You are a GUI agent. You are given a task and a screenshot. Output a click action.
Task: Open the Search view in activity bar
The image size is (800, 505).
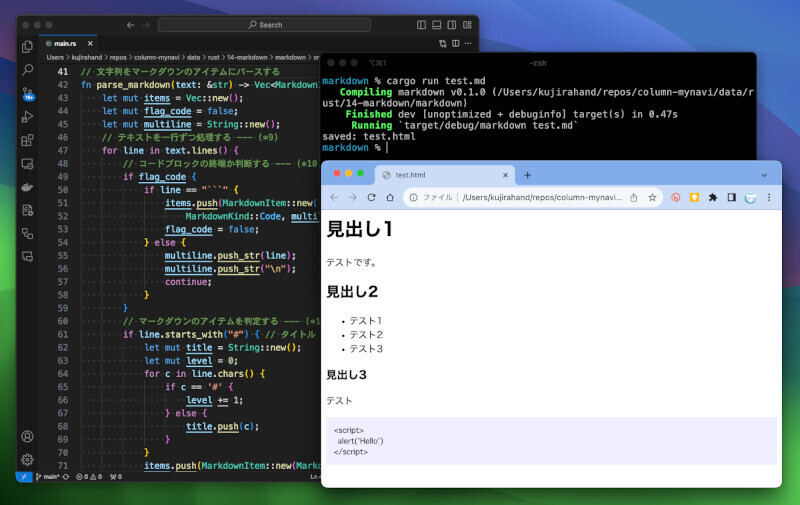click(x=27, y=70)
